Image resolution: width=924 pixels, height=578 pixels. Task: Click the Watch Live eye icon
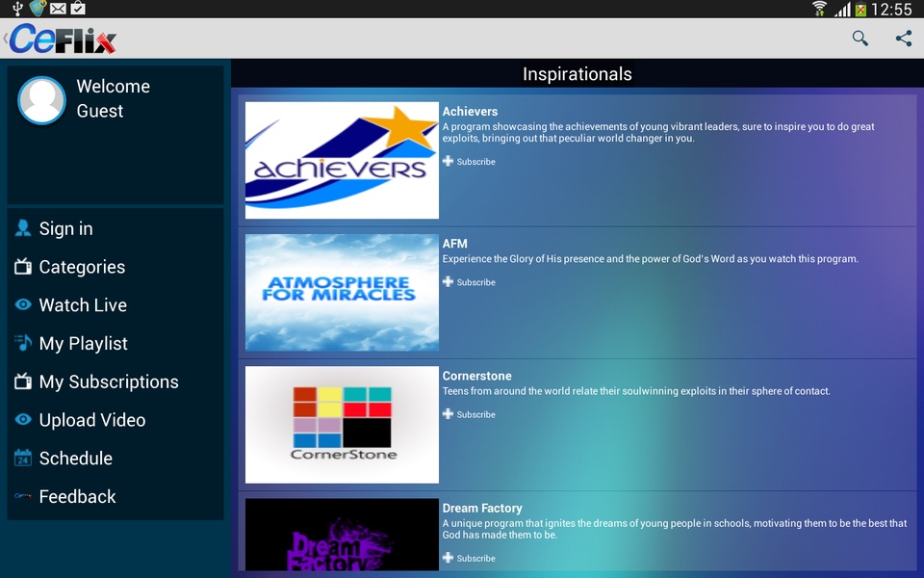click(x=23, y=305)
